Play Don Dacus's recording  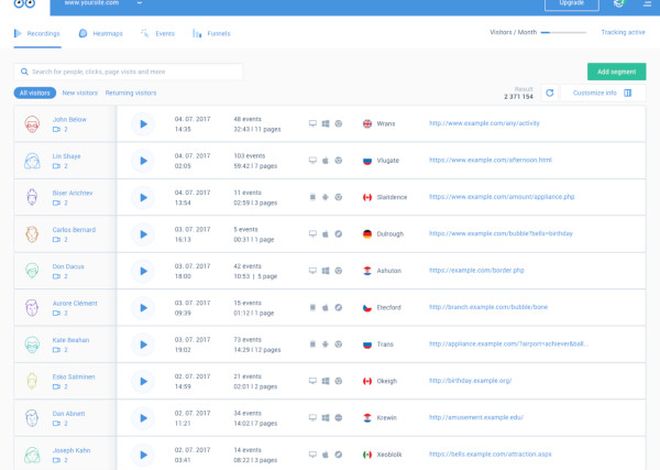pyautogui.click(x=143, y=271)
